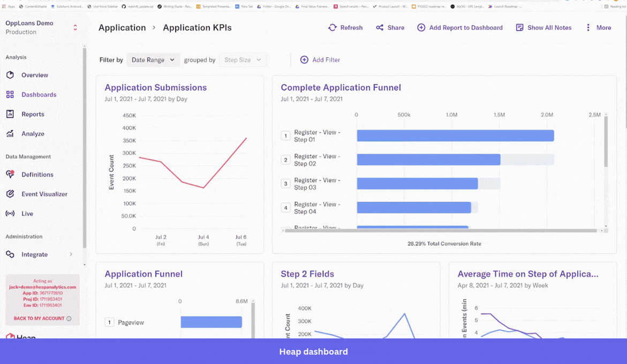Viewport: 627px width, 364px height.
Task: Open the Date Range filter dropdown
Action: click(153, 60)
